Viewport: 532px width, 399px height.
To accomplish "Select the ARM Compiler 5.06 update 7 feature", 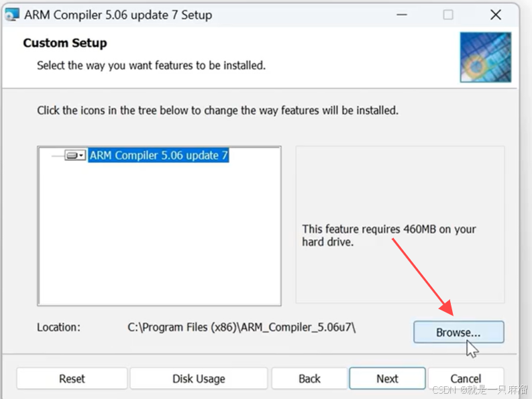I will pyautogui.click(x=158, y=156).
